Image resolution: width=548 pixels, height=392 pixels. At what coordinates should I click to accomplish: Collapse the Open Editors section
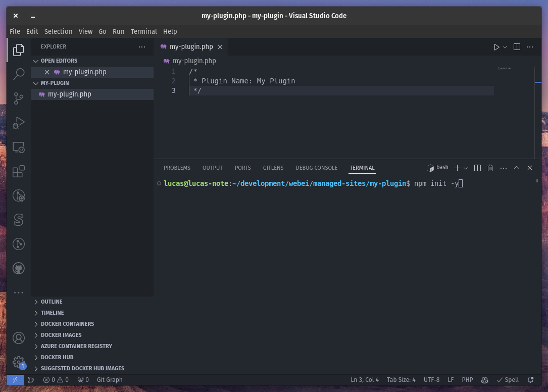click(92, 61)
